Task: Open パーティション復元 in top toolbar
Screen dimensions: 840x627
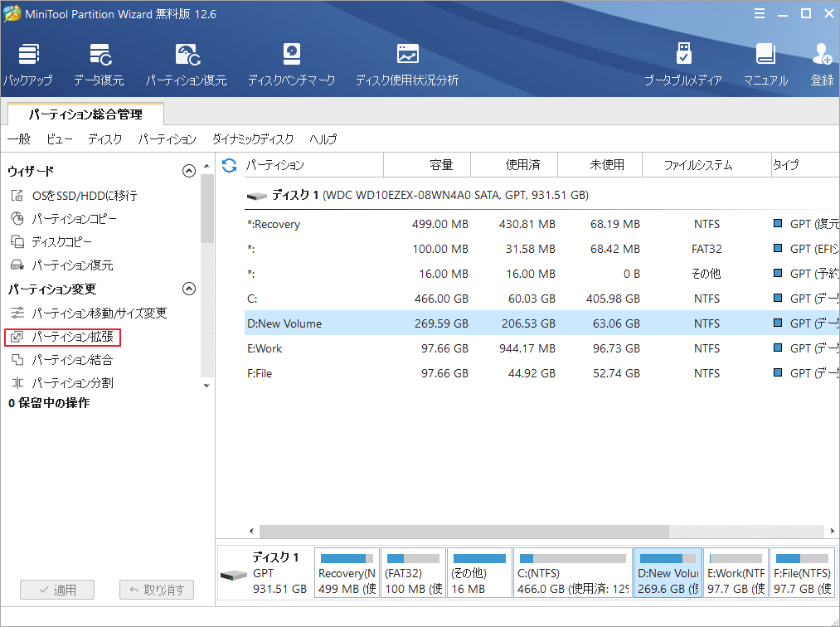Action: coord(187,65)
